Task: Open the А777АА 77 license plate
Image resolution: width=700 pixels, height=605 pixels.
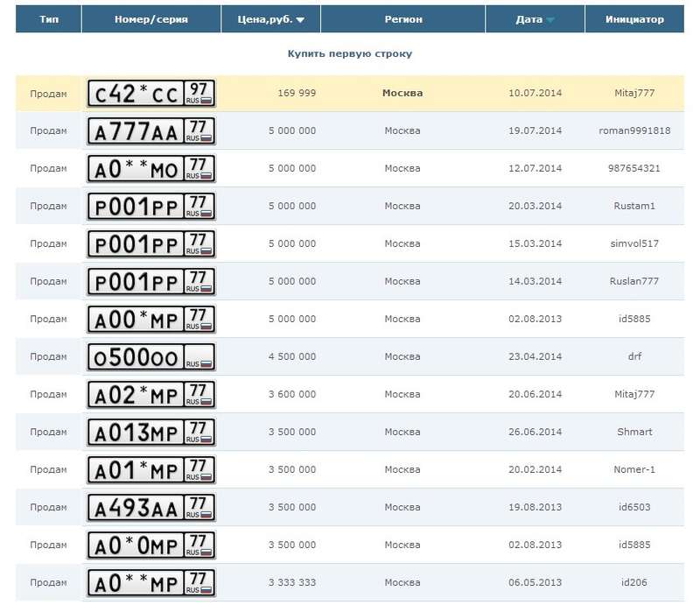Action: pyautogui.click(x=151, y=131)
